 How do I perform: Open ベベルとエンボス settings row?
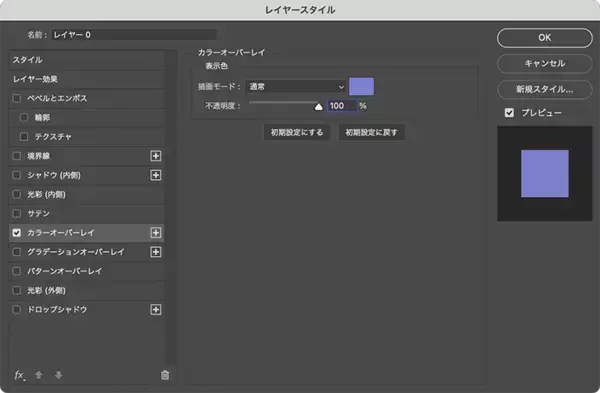point(86,98)
